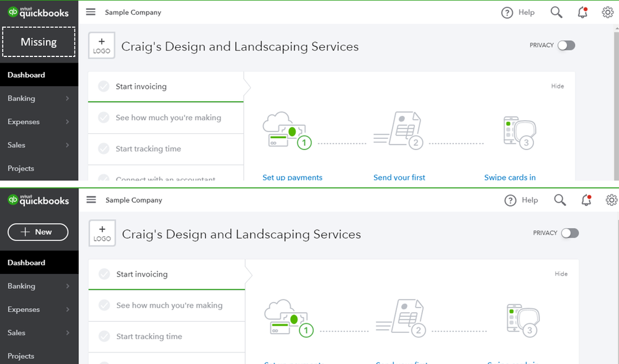619x364 pixels.
Task: Check Start invoicing circle, upper screenshot
Action: click(x=104, y=86)
